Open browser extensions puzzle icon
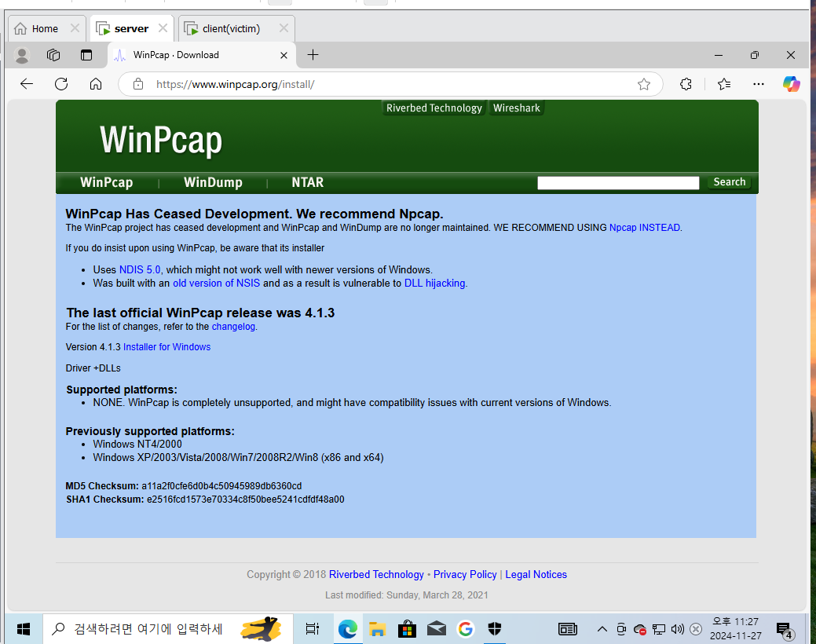 click(686, 84)
